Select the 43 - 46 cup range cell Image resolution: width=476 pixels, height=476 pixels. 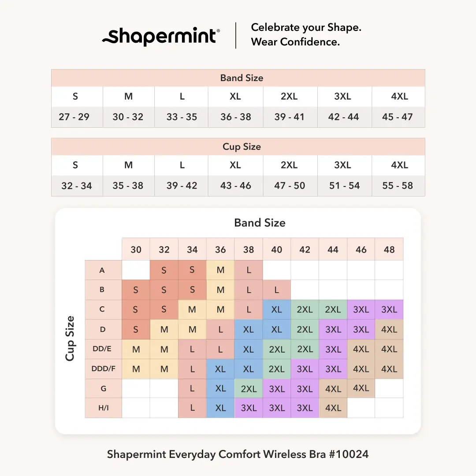pos(235,186)
